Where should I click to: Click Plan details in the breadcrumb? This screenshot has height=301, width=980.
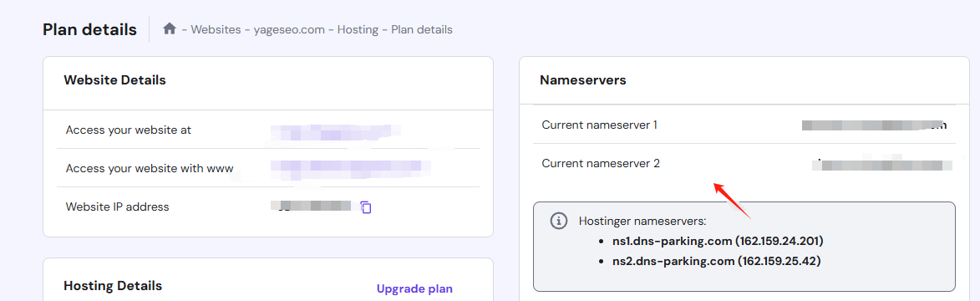tap(422, 29)
